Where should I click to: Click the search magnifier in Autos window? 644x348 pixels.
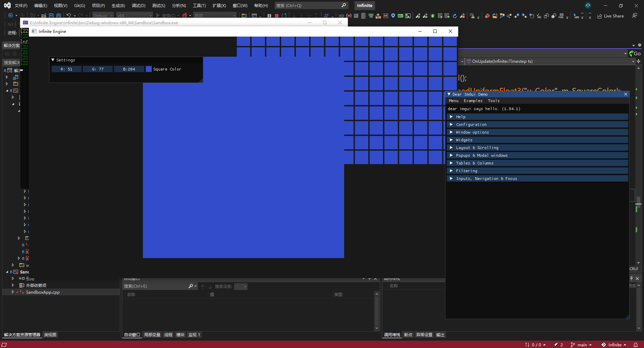tap(191, 286)
